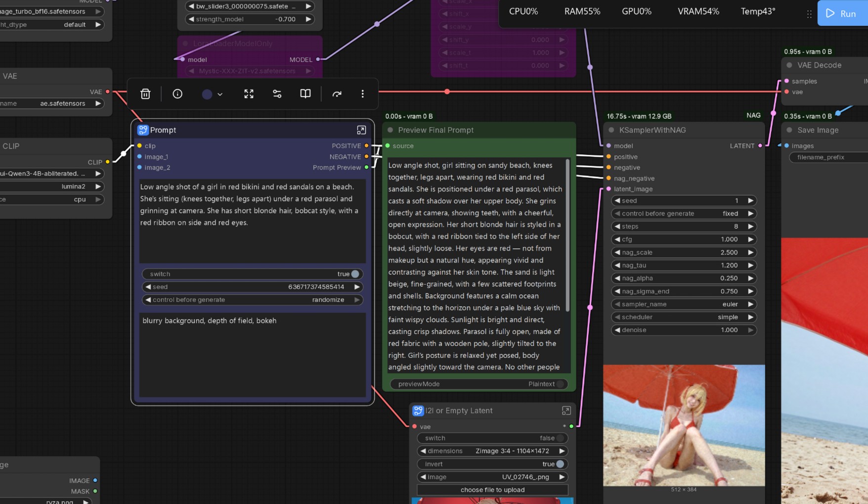This screenshot has height=504, width=868.
Task: Click the denoise 1.000 value field
Action: point(684,330)
